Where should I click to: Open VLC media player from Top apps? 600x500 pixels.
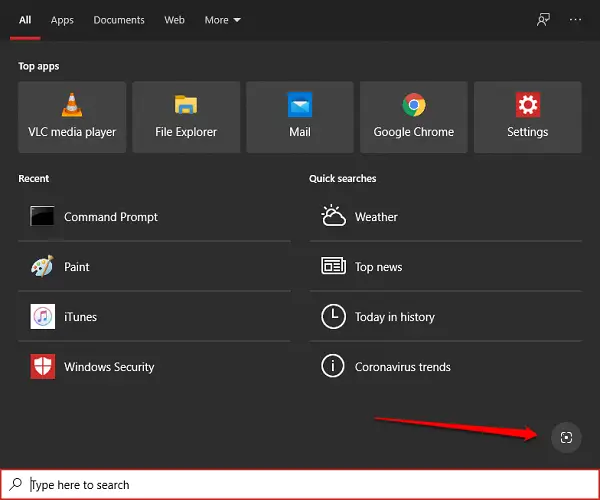point(72,117)
